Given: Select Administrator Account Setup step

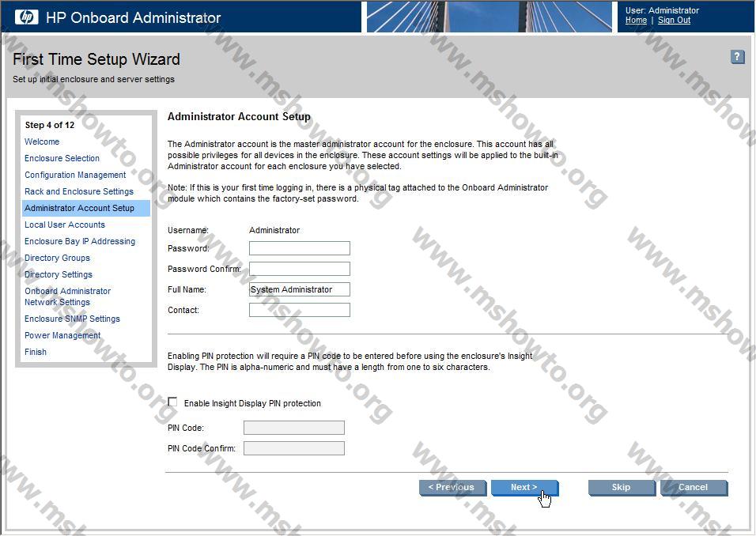Looking at the screenshot, I should click(86, 208).
